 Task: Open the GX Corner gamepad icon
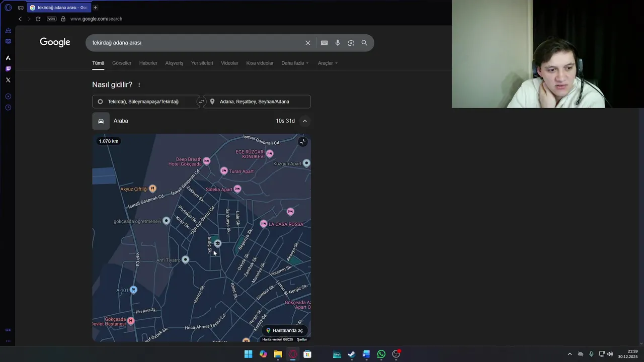coord(21,8)
